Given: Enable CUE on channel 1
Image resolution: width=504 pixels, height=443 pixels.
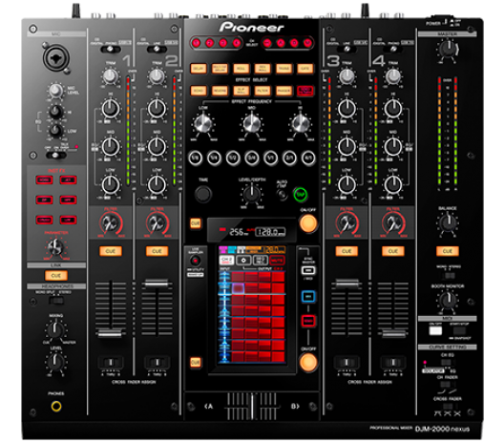Looking at the screenshot, I should tap(111, 251).
